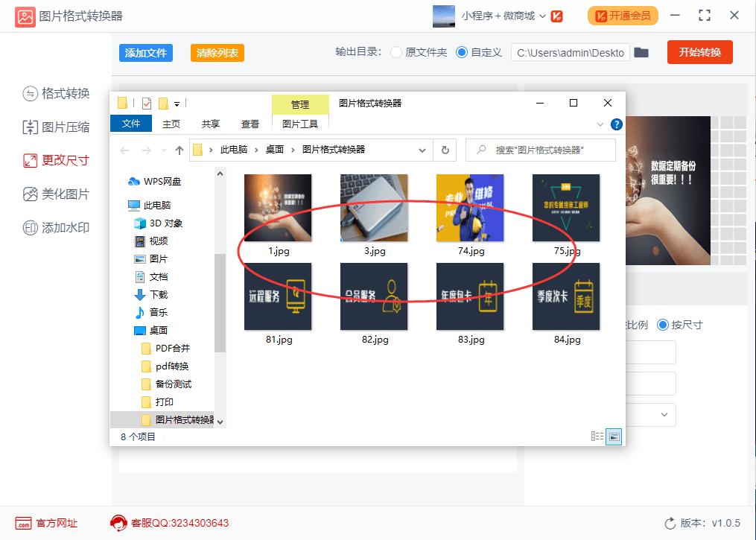Open the folder browser for output directory
The width and height of the screenshot is (756, 540).
(x=642, y=53)
